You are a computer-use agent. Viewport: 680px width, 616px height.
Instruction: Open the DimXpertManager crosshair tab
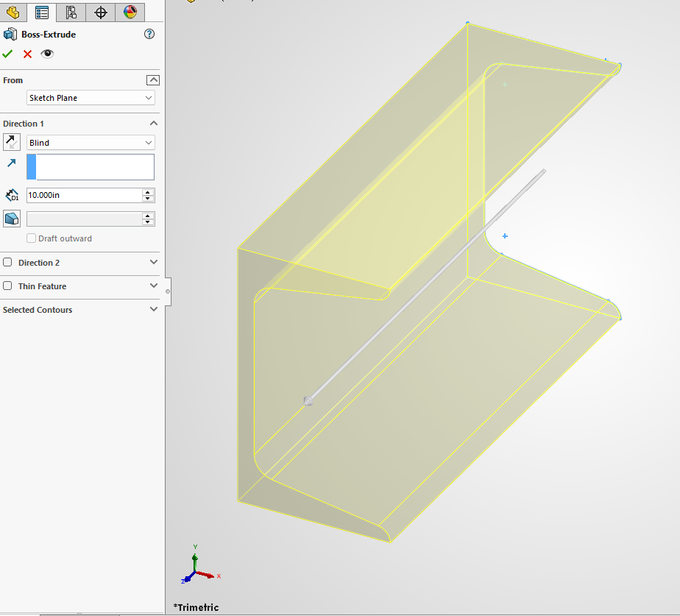(101, 13)
